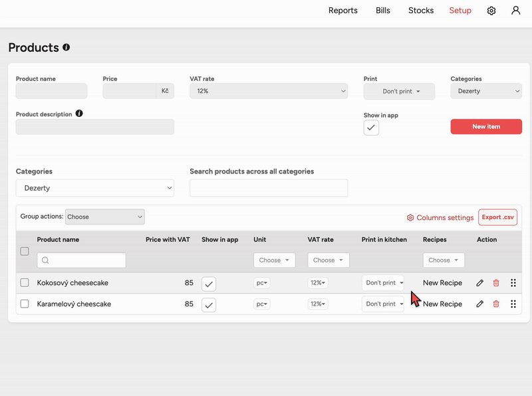Open the settings gear icon in top navigation

click(491, 11)
